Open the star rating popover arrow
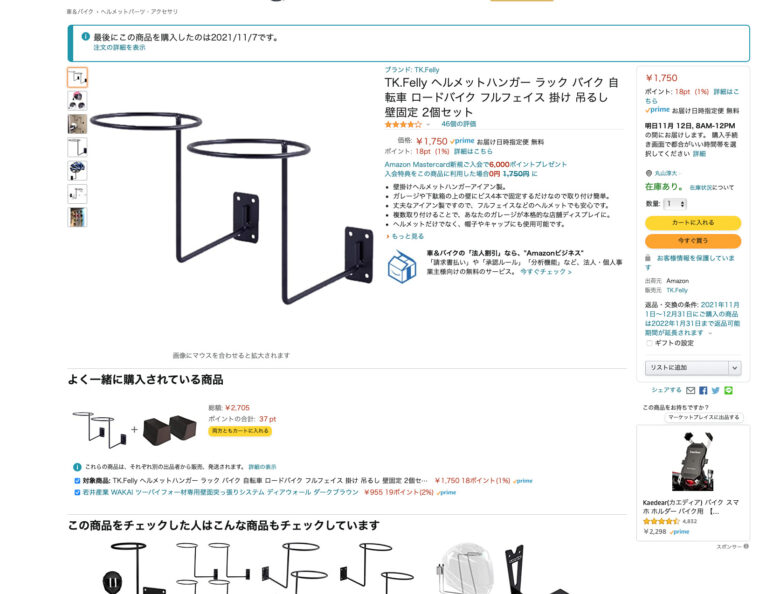The width and height of the screenshot is (780, 594). coord(428,124)
